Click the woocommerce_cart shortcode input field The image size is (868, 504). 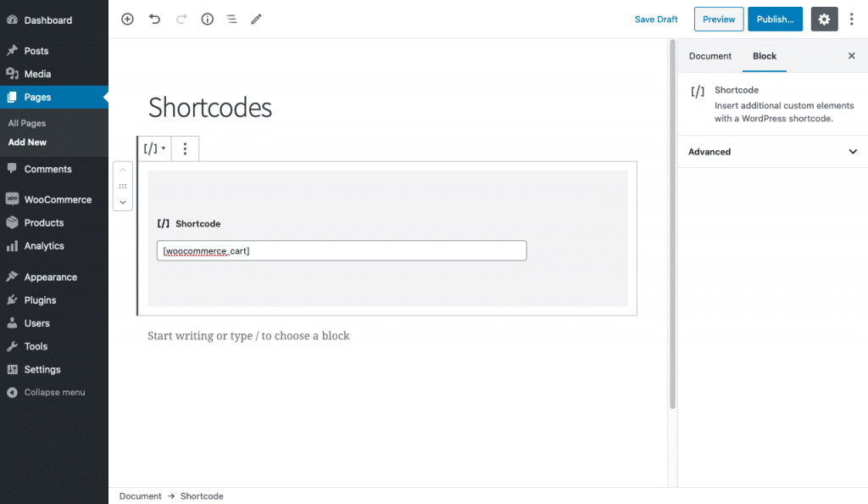click(x=341, y=250)
